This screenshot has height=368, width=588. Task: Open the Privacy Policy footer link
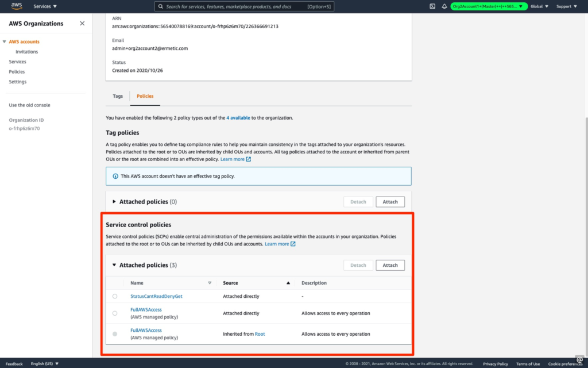[x=496, y=364]
